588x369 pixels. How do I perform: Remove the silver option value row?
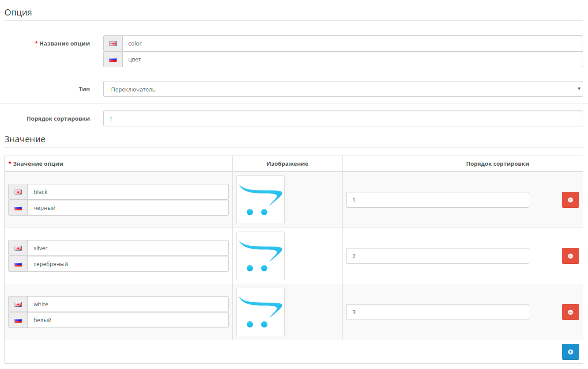click(570, 256)
